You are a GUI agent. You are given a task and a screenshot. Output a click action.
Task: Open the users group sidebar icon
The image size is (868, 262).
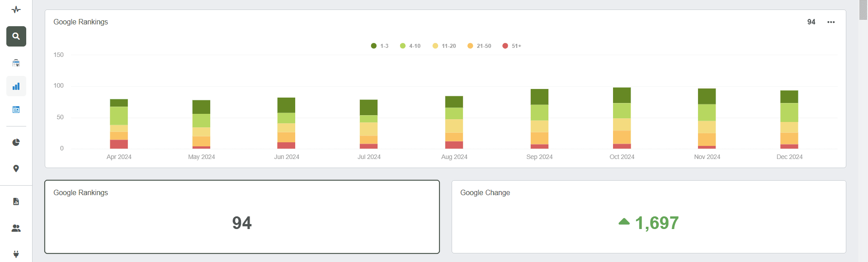point(16,228)
